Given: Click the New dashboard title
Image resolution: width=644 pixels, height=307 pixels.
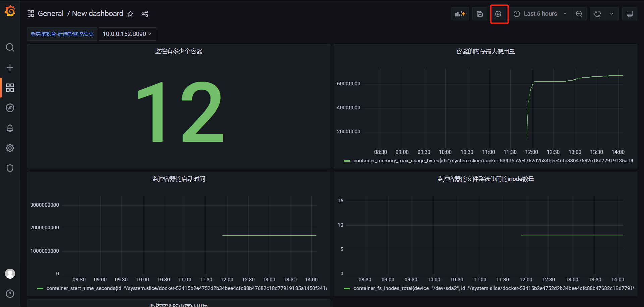Looking at the screenshot, I should pyautogui.click(x=98, y=14).
